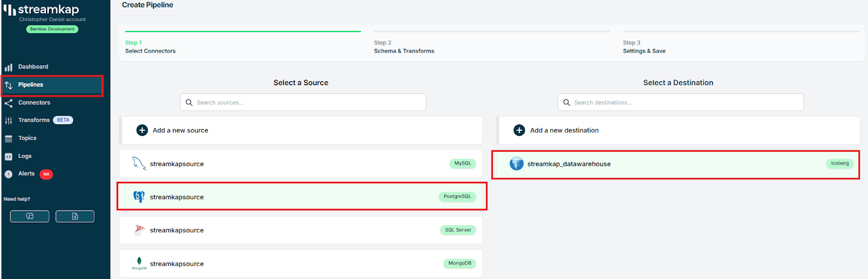Screen dimensions: 868x279
Task: Click the Pipelines arrows icon
Action: point(9,85)
